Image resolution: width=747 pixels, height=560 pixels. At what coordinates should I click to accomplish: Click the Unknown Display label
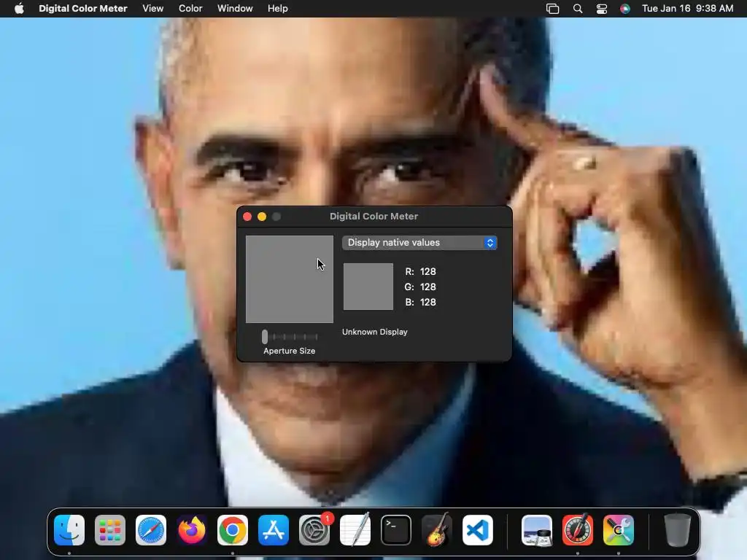375,332
